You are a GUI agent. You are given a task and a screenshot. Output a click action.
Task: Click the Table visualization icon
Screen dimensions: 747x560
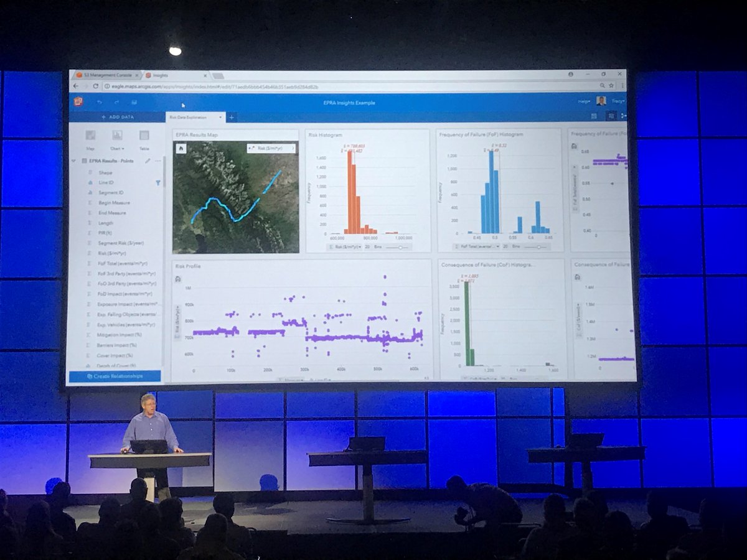coord(144,135)
